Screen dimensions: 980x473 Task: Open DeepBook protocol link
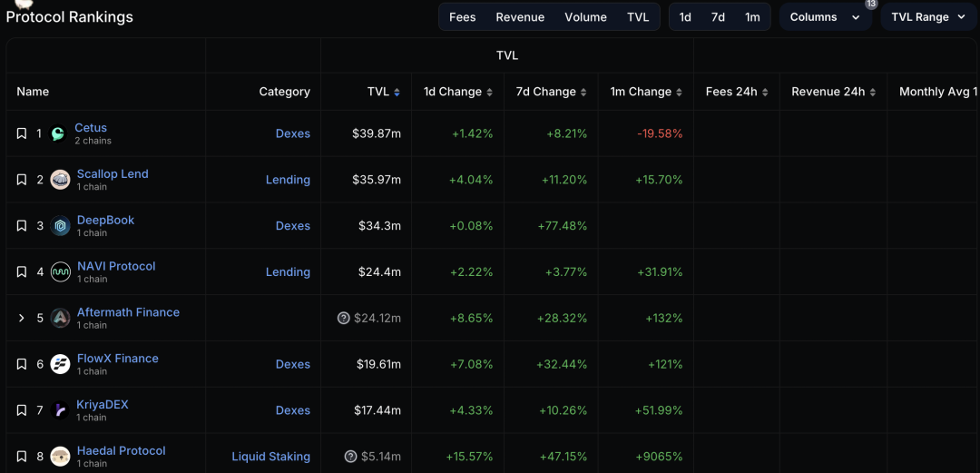click(105, 221)
